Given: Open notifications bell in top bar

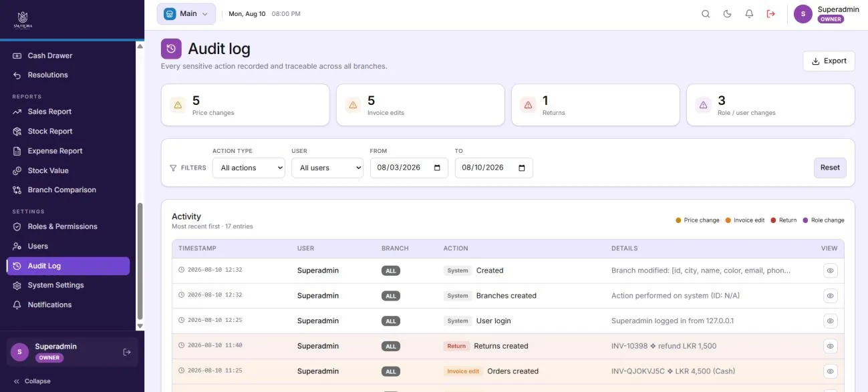Looking at the screenshot, I should point(749,14).
